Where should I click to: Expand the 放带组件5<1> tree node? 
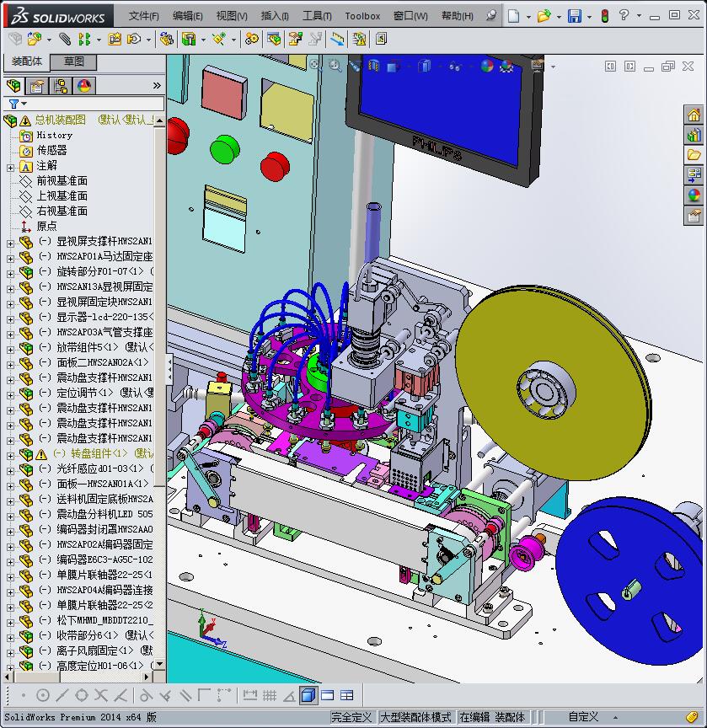coord(10,350)
